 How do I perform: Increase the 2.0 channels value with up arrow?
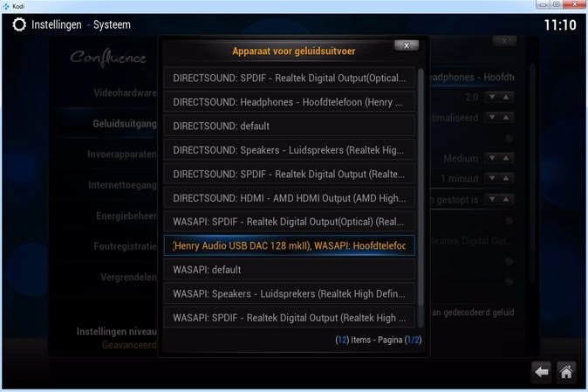tap(506, 97)
